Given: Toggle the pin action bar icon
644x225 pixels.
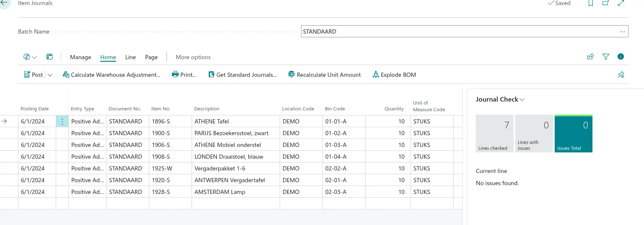Looking at the screenshot, I should tap(621, 75).
